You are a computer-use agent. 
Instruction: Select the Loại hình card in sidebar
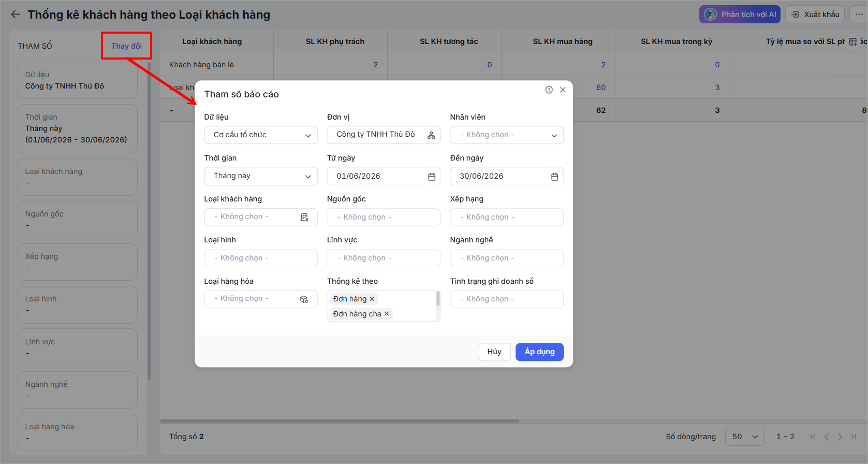[78, 304]
